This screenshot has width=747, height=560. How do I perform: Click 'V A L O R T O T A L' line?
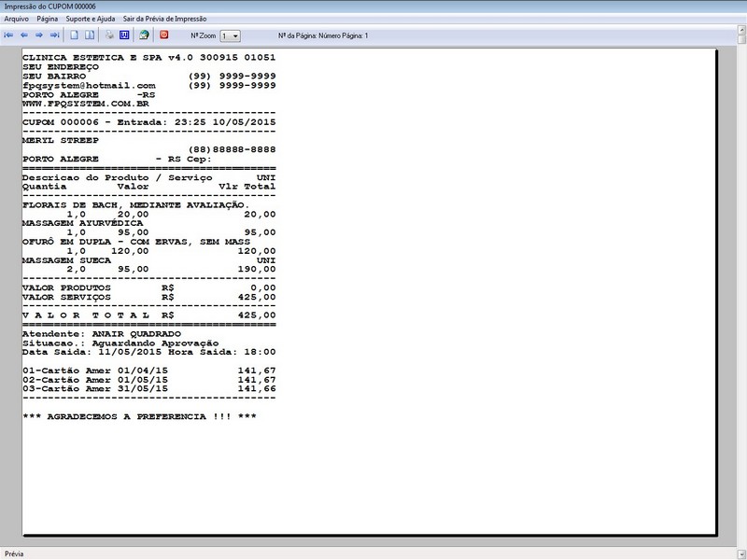point(149,315)
